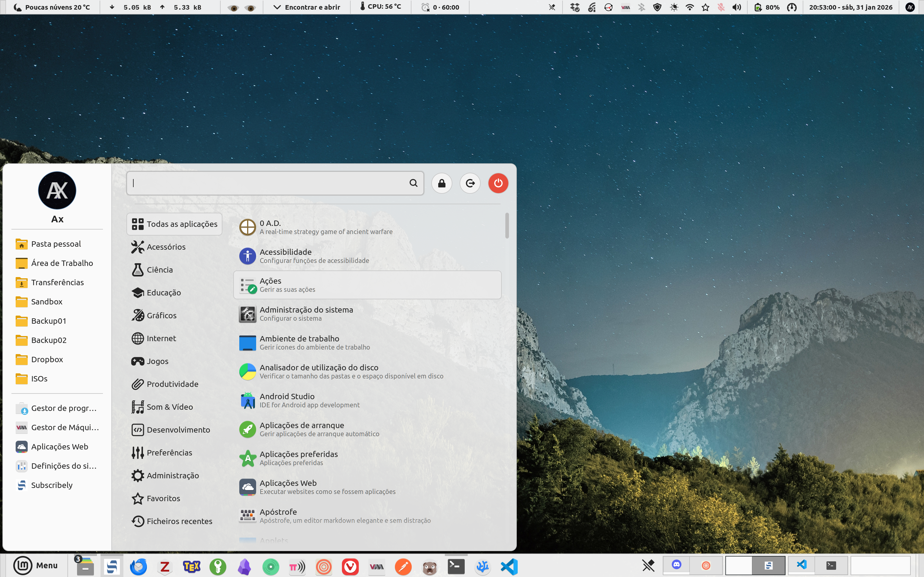924x577 pixels.
Task: Select the Desenvolvimento category
Action: 178,430
